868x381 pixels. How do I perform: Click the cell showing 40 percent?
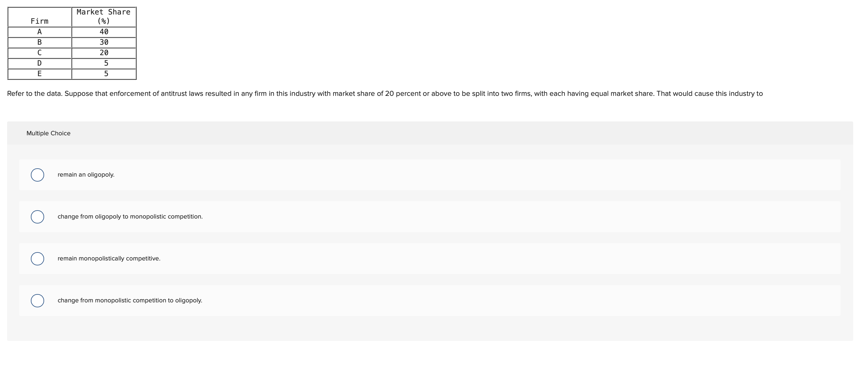point(103,32)
